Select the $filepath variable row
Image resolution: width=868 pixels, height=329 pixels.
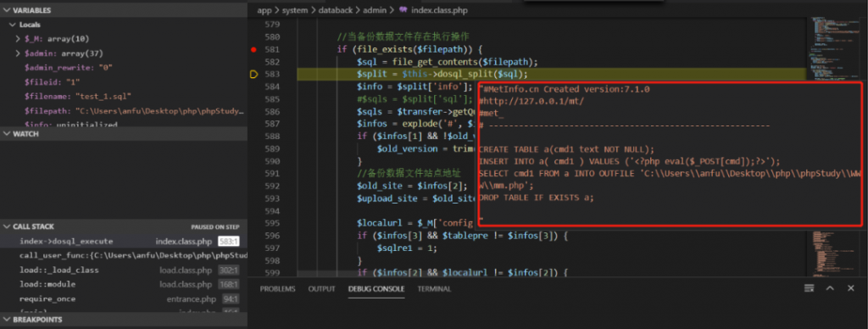(x=124, y=111)
